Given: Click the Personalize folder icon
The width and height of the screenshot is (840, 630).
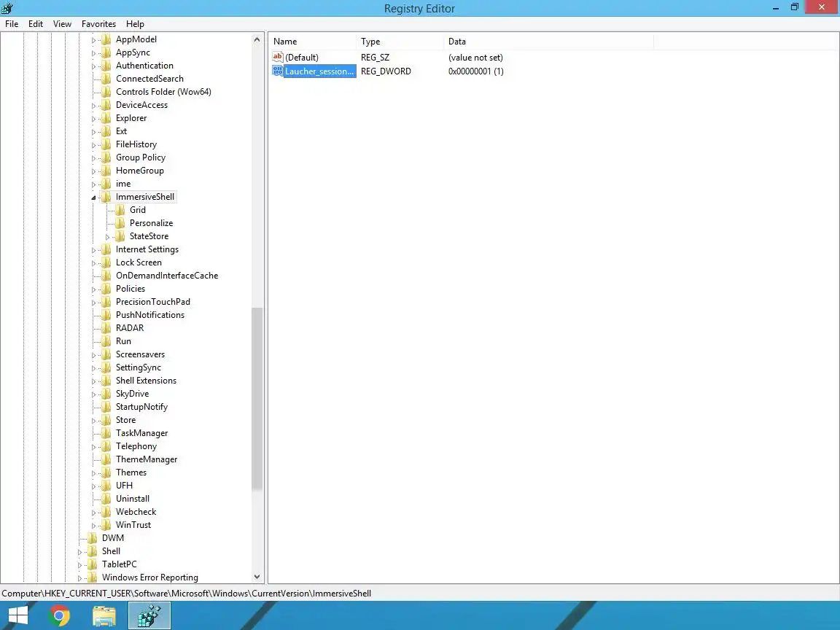Looking at the screenshot, I should point(120,223).
